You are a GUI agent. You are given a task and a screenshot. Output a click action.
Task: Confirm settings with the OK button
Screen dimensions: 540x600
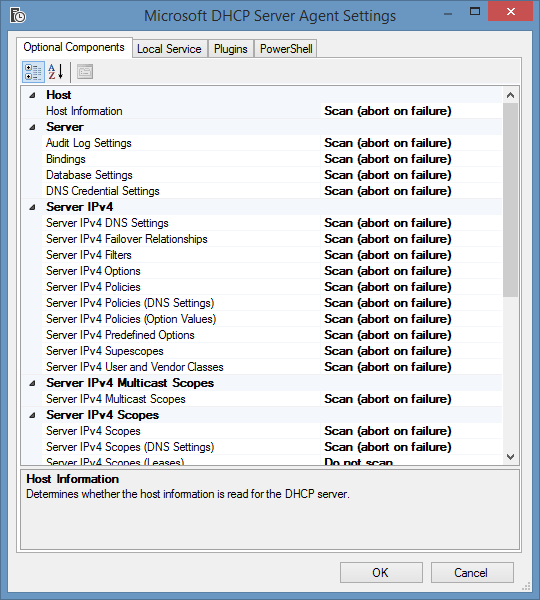click(381, 572)
